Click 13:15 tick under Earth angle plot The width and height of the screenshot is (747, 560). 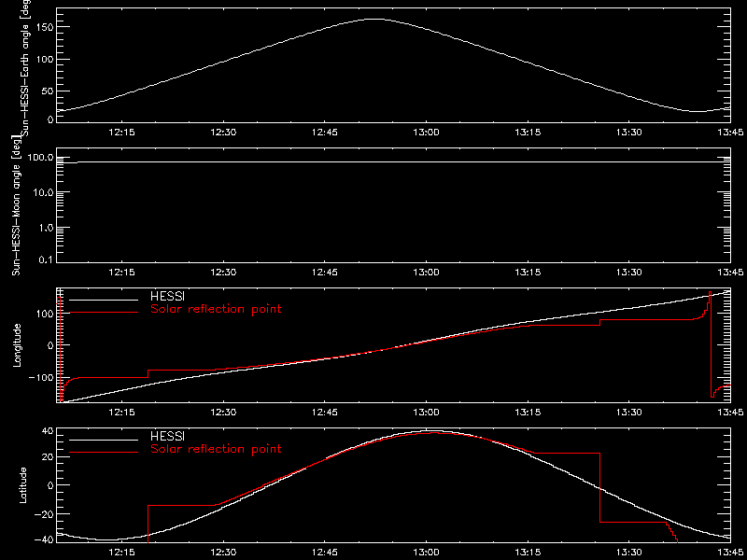[x=528, y=133]
